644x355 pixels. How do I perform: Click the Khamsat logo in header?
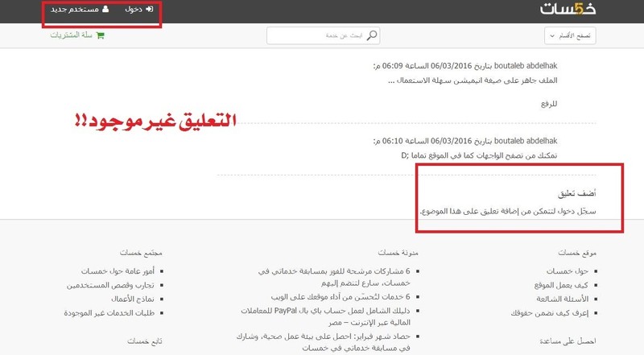tap(568, 9)
